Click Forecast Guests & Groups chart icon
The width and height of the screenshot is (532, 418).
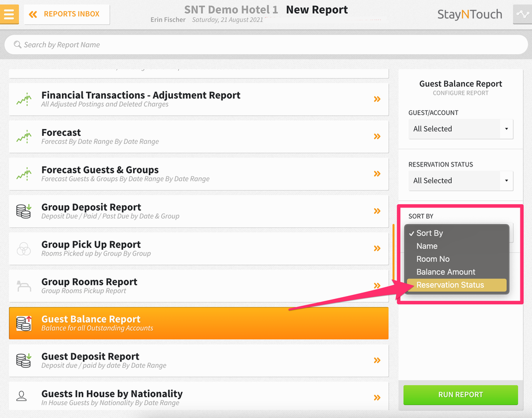coord(24,173)
